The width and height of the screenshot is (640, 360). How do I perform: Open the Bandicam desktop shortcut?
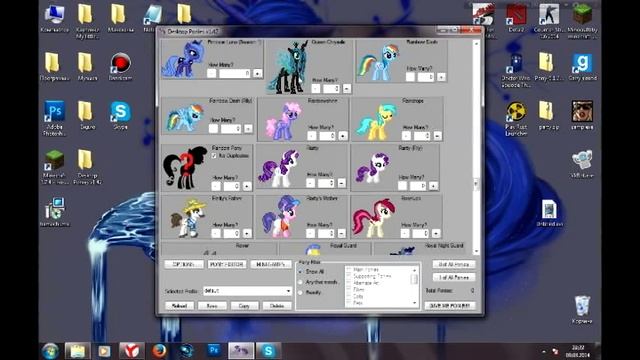click(120, 67)
